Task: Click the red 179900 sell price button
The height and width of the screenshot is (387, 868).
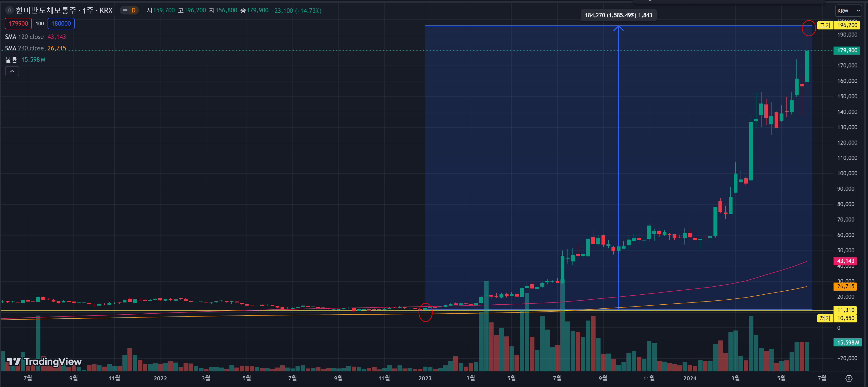Action: click(18, 24)
